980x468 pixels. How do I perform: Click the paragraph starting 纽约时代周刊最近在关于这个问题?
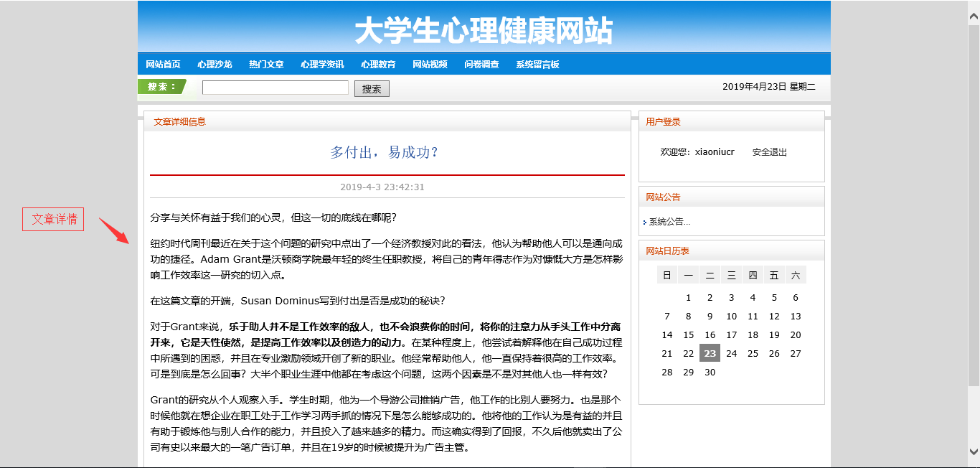click(x=386, y=259)
